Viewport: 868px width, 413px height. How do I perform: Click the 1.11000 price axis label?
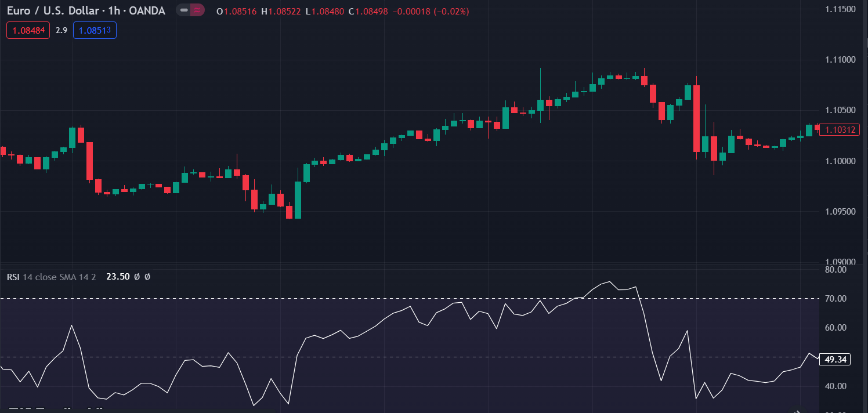[839, 60]
